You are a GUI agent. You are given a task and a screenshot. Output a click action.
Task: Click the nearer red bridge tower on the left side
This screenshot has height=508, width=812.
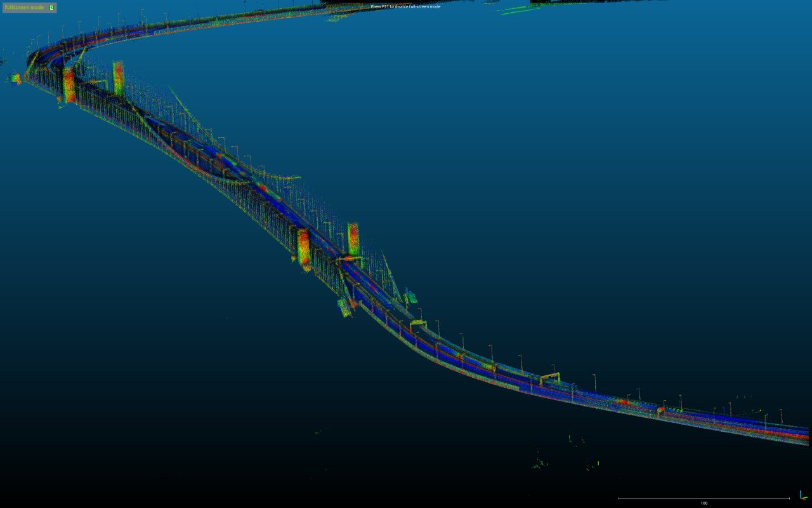[x=303, y=246]
